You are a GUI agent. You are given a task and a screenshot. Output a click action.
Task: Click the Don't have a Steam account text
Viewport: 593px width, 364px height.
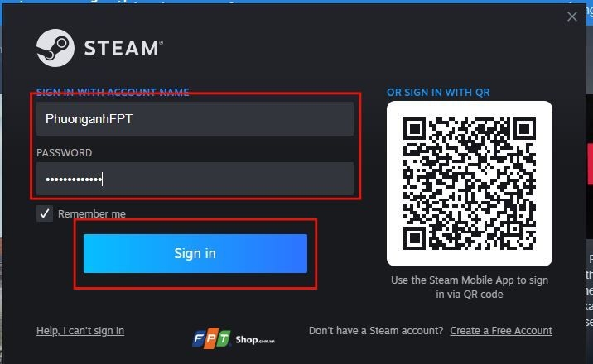click(x=376, y=331)
